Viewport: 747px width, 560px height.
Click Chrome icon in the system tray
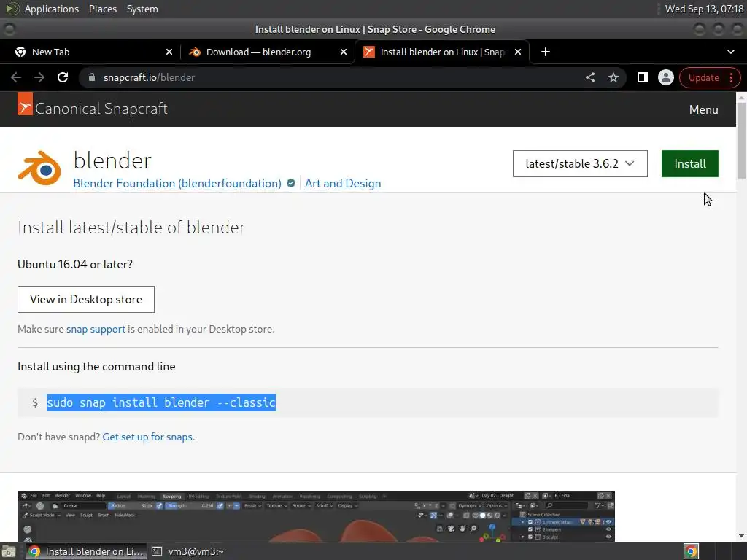(691, 551)
